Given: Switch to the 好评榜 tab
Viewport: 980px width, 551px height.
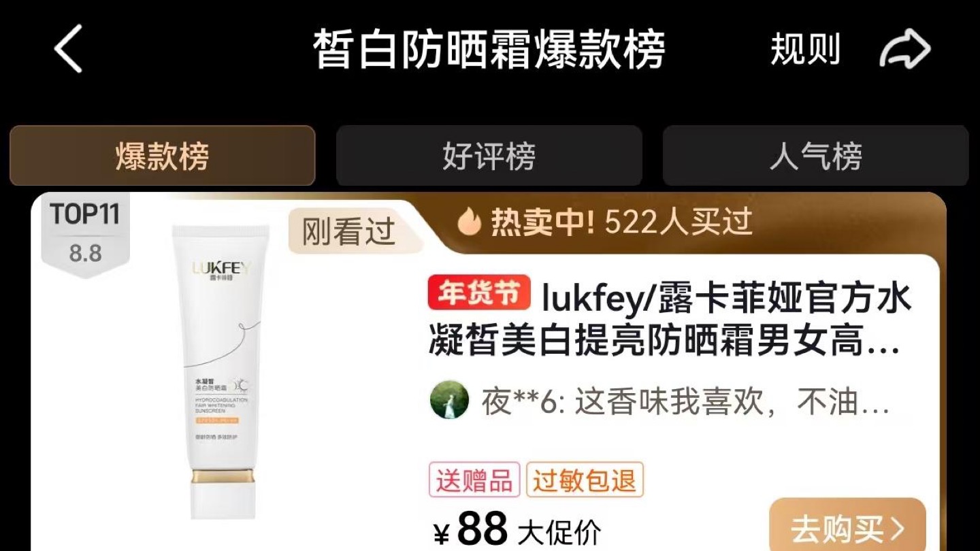Looking at the screenshot, I should click(x=489, y=156).
